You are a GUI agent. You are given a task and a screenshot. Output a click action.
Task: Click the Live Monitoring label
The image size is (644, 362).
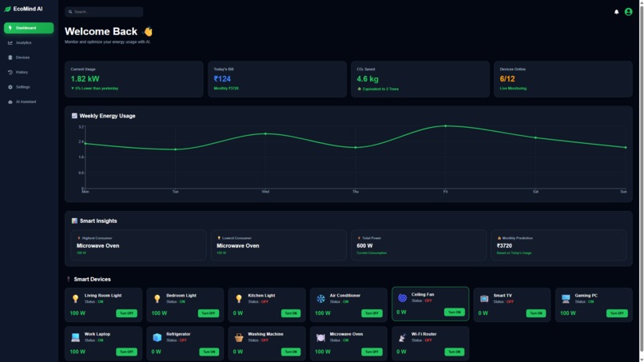tap(513, 89)
